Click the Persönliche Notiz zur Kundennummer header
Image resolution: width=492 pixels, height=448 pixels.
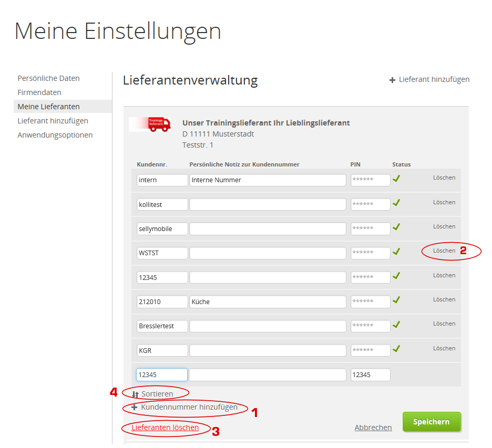244,164
